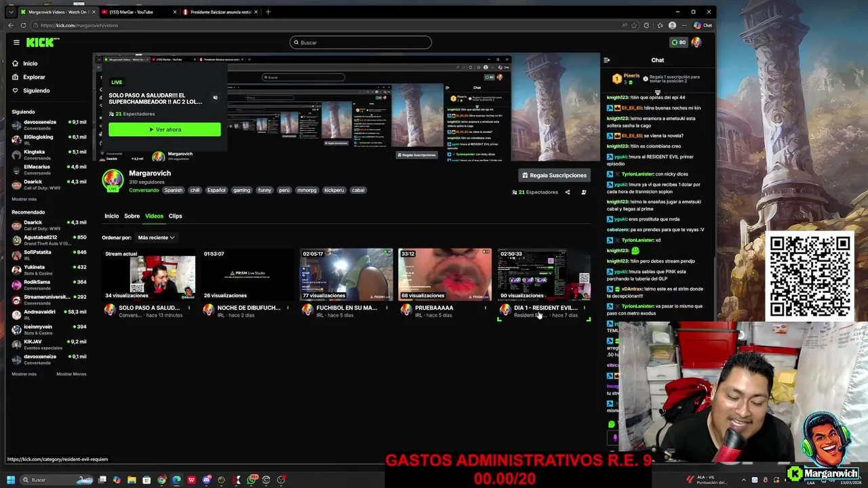Open Yukineta in recommended list
Screen dimensions: 868x488
click(x=49, y=270)
